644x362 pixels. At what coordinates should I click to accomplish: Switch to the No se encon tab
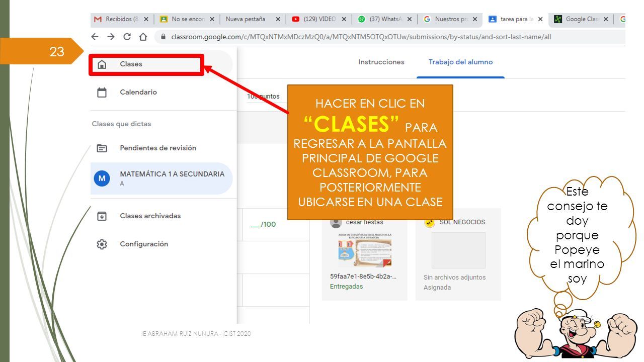pyautogui.click(x=187, y=19)
